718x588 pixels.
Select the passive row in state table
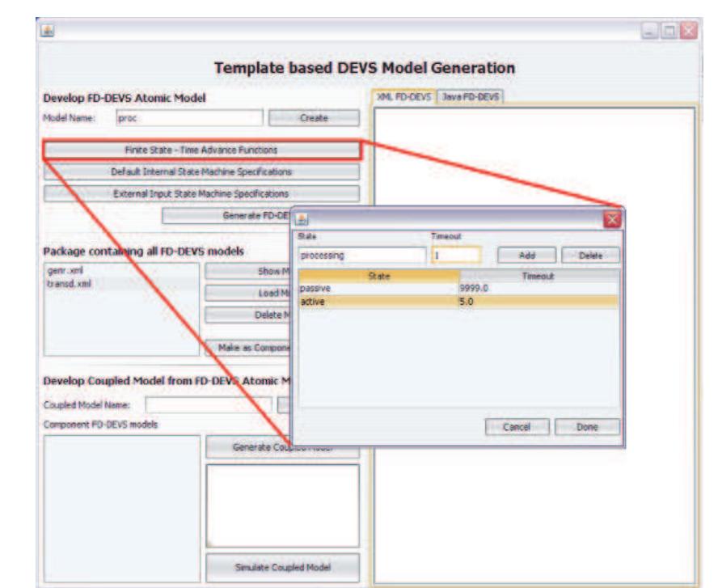[458, 289]
